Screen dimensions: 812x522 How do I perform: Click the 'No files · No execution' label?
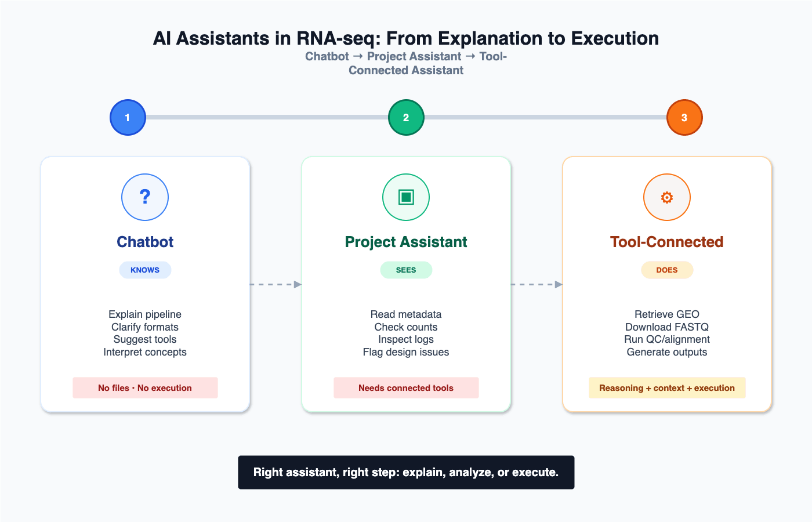coord(145,388)
